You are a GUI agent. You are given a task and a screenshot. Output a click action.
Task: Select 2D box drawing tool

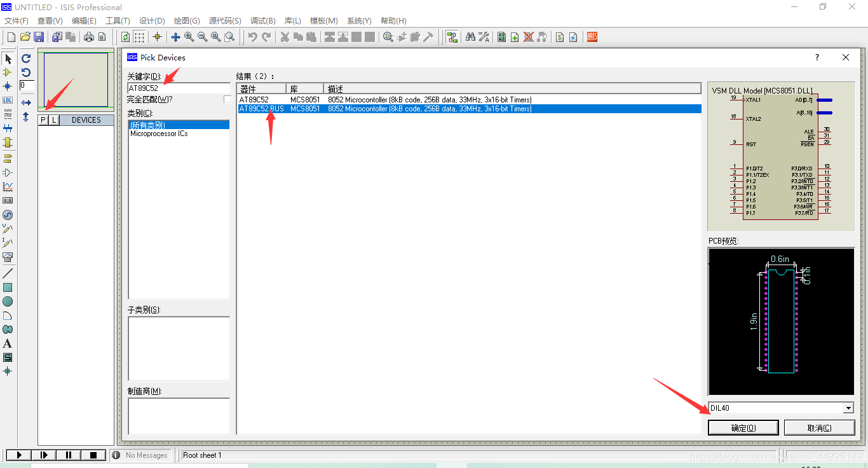pyautogui.click(x=8, y=287)
